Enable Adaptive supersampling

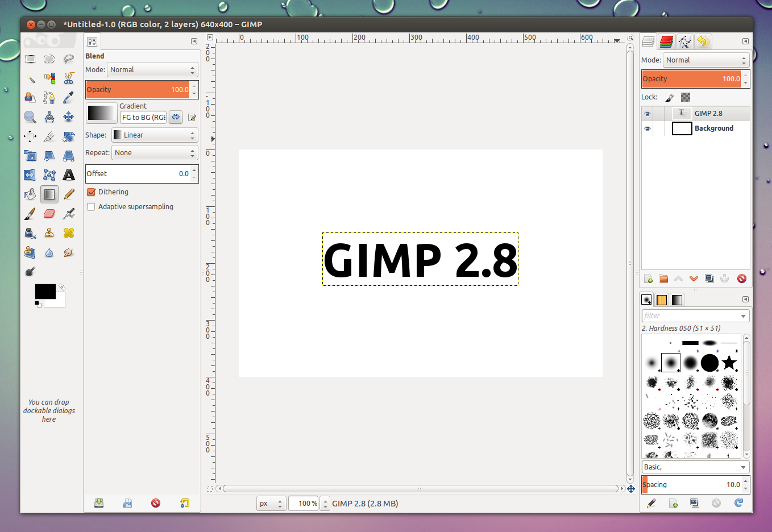pyautogui.click(x=91, y=207)
